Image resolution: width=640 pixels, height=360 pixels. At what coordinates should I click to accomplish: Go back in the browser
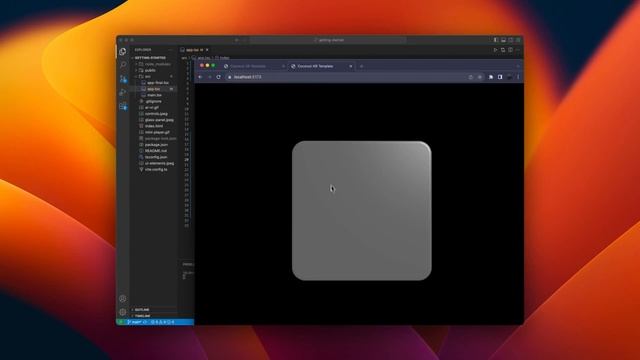200,77
